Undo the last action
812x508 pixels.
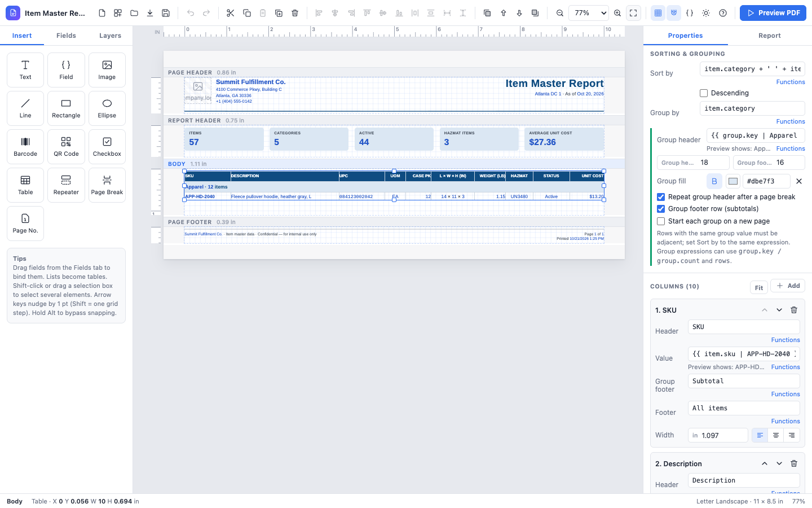191,13
